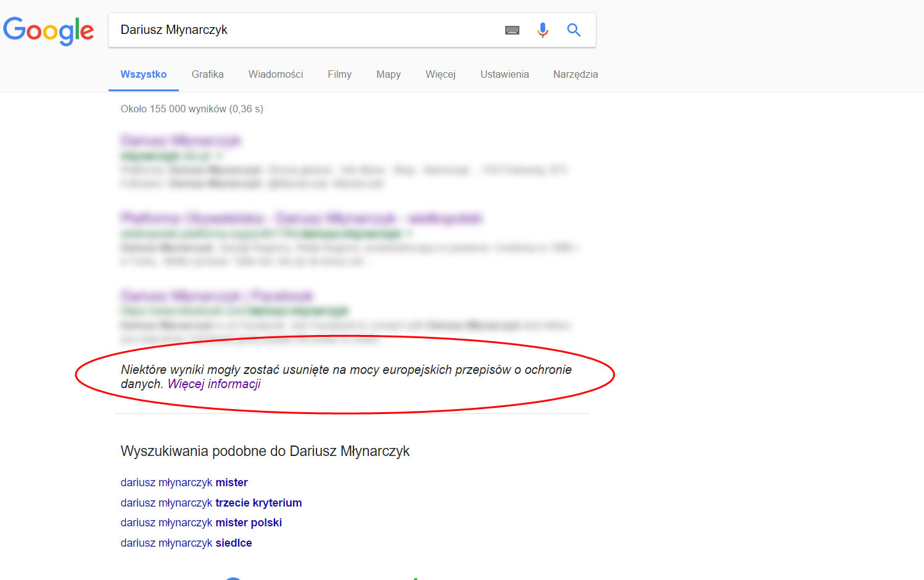Screen dimensions: 924x580
Task: Open blurred Facebook result title
Action: pos(217,296)
